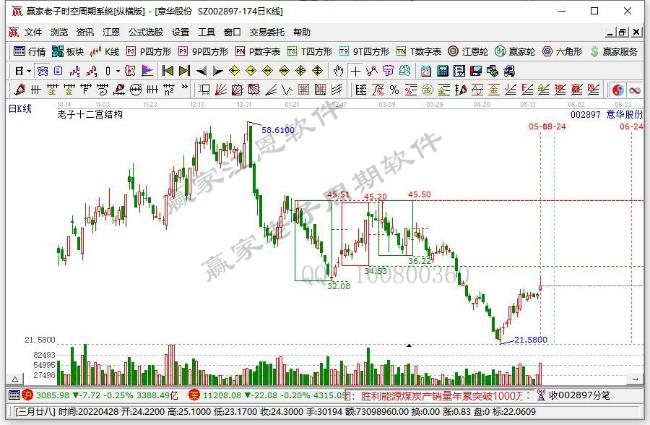Expand the 0 value dropdown arrow

118,71
